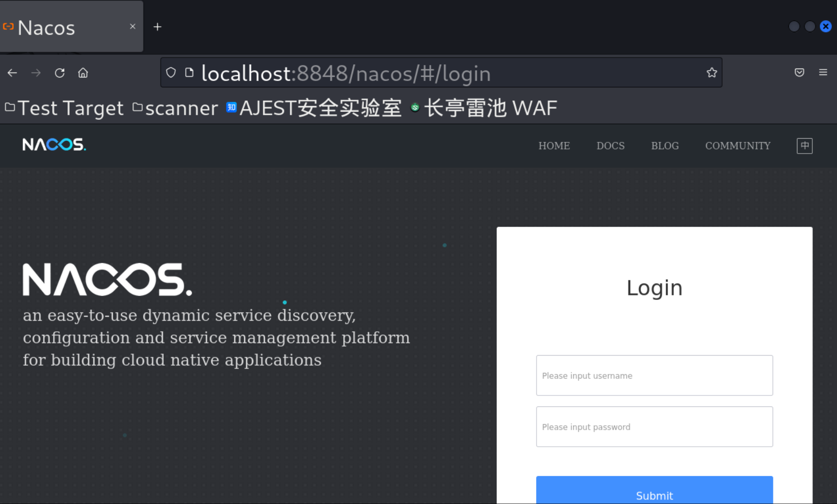Screen dimensions: 837x504
Task: Open the COMMUNITY navigation item
Action: (737, 146)
